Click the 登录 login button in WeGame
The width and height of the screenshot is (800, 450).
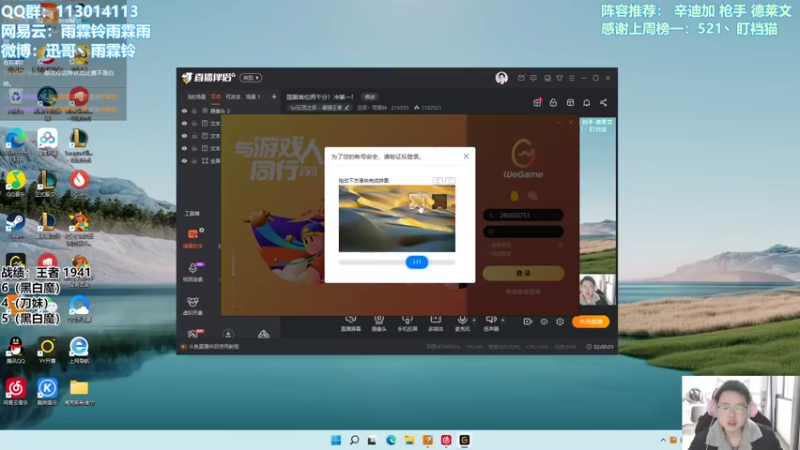(x=523, y=273)
